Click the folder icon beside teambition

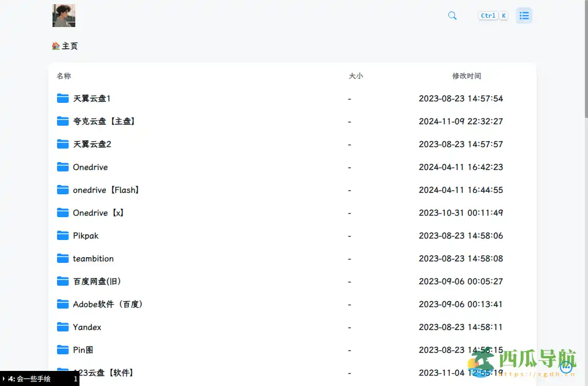[62, 258]
